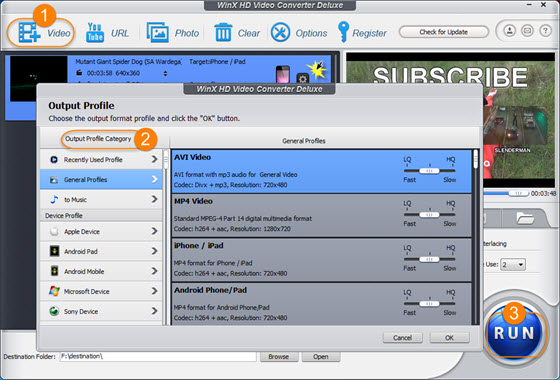Select the MP4 Video profile
Image resolution: width=560 pixels, height=380 pixels.
point(321,216)
